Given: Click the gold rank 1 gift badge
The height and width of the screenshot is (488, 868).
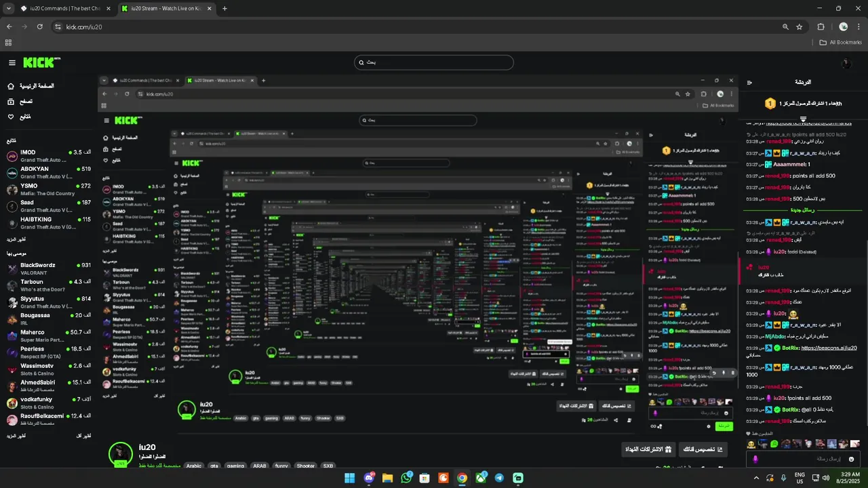Looking at the screenshot, I should [x=770, y=104].
